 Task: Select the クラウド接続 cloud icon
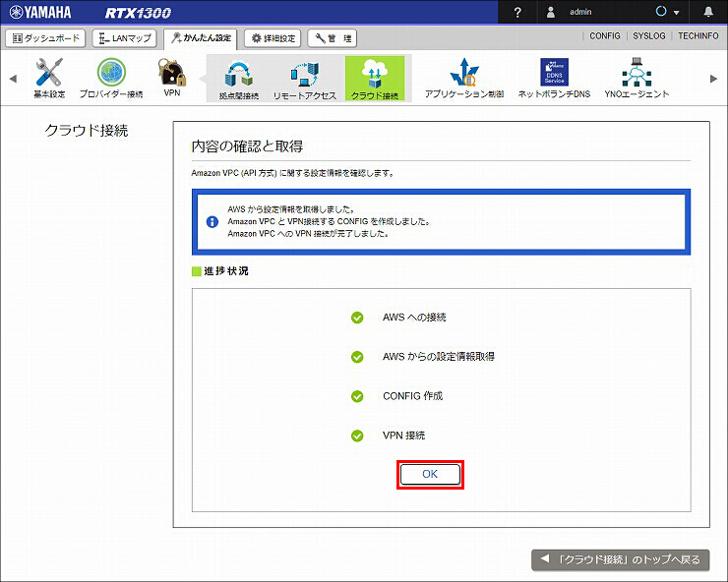coord(375,79)
